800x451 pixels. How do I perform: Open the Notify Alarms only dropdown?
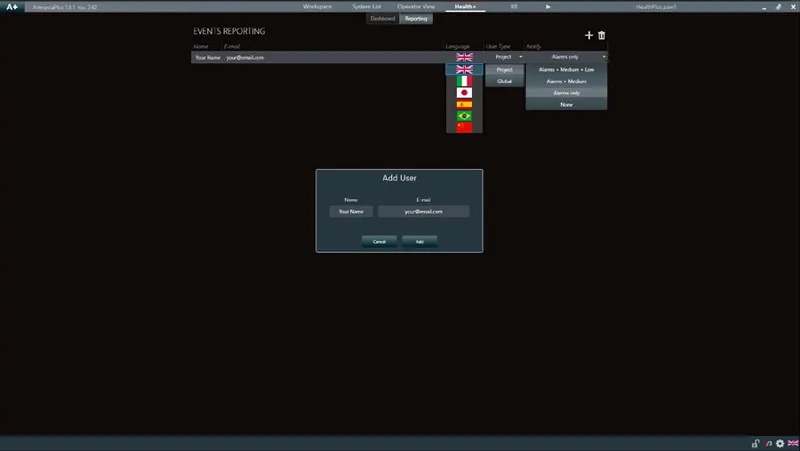point(567,57)
